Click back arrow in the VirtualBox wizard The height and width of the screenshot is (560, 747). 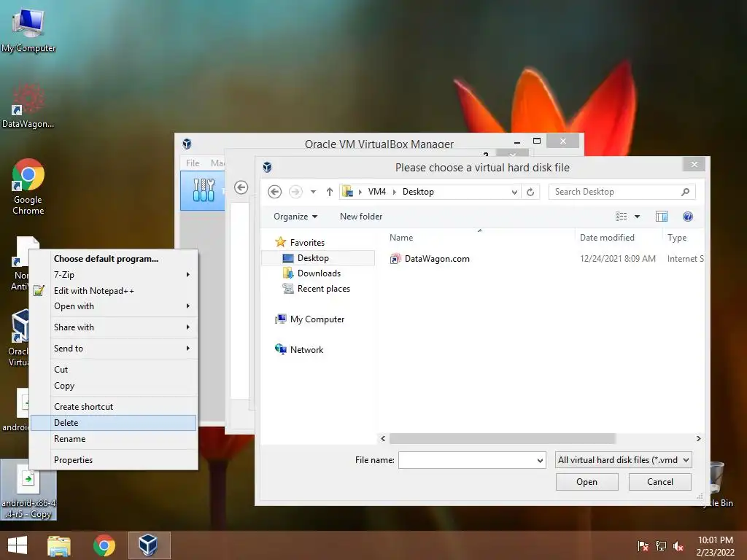point(241,187)
